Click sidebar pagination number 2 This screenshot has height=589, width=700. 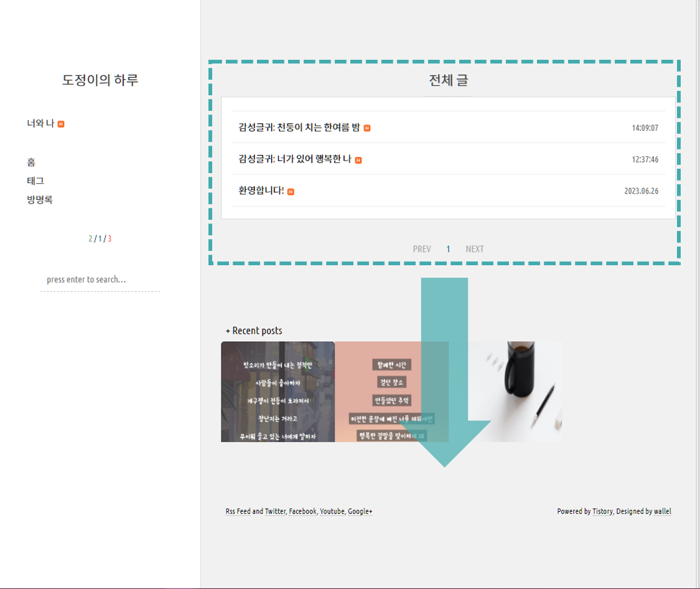tap(90, 237)
